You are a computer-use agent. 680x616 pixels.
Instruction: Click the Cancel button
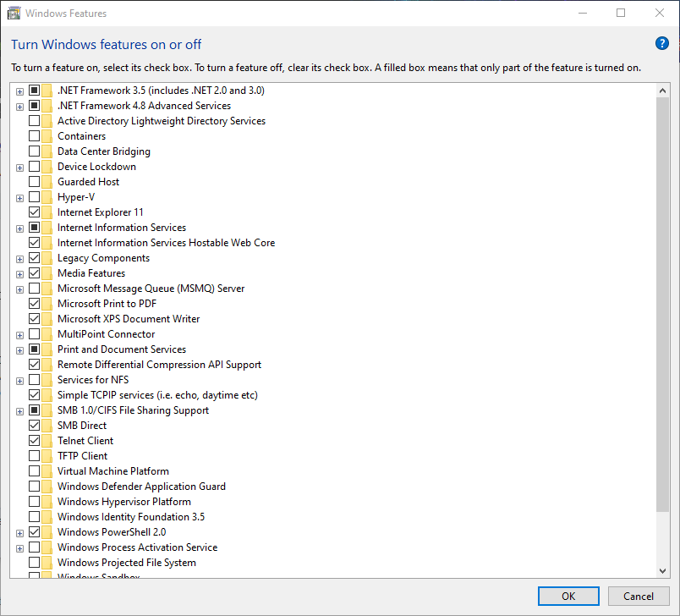click(639, 596)
